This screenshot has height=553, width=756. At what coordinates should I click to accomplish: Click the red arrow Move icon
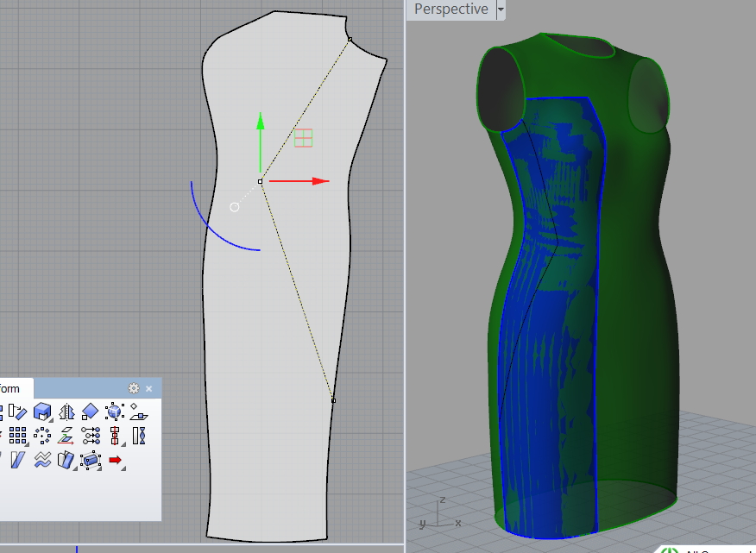[115, 460]
